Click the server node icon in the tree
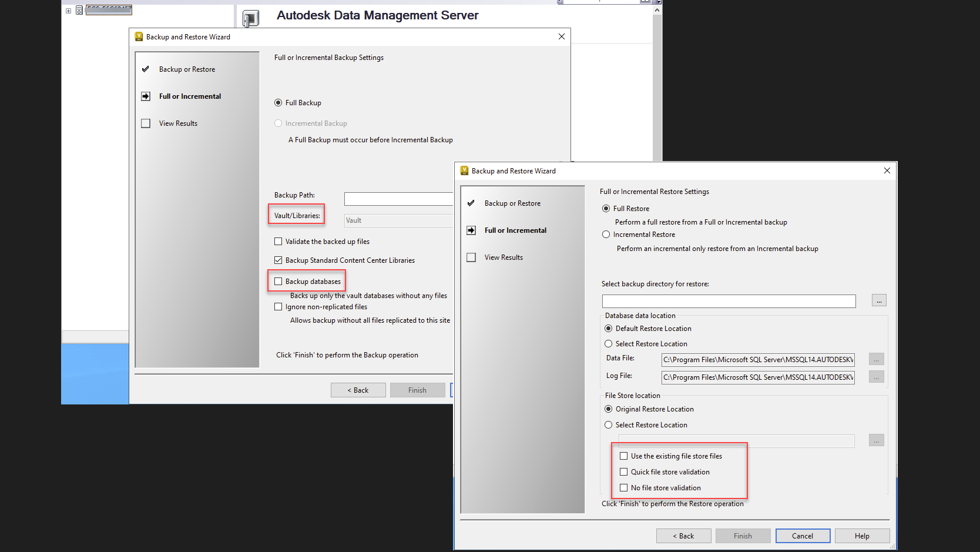Viewport: 980px width, 552px height. [x=79, y=10]
